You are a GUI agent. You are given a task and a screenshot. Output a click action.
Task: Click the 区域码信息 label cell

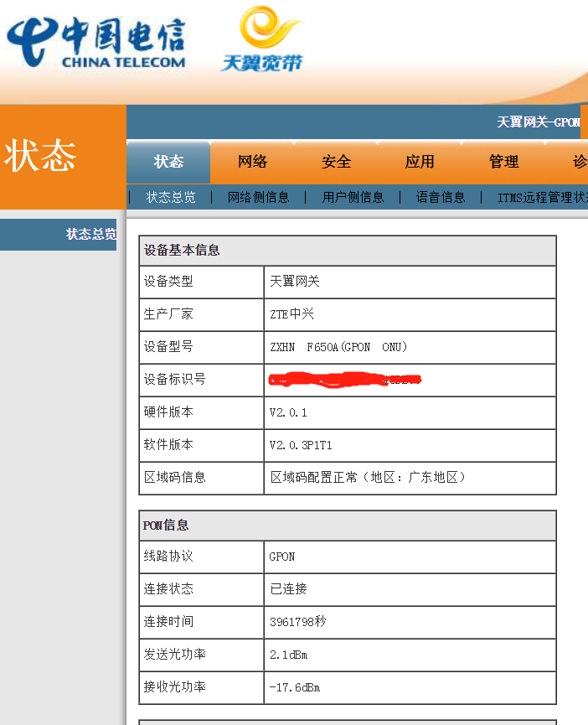(x=201, y=478)
